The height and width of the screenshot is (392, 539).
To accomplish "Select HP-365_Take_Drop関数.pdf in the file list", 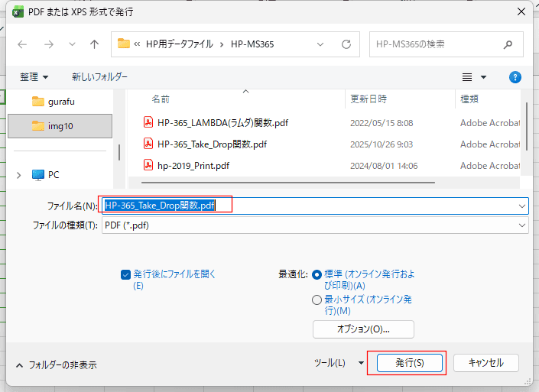I will coord(211,144).
